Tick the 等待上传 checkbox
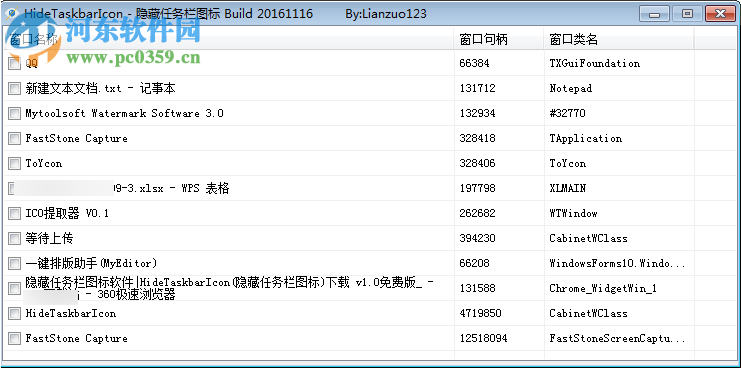 click(x=15, y=239)
